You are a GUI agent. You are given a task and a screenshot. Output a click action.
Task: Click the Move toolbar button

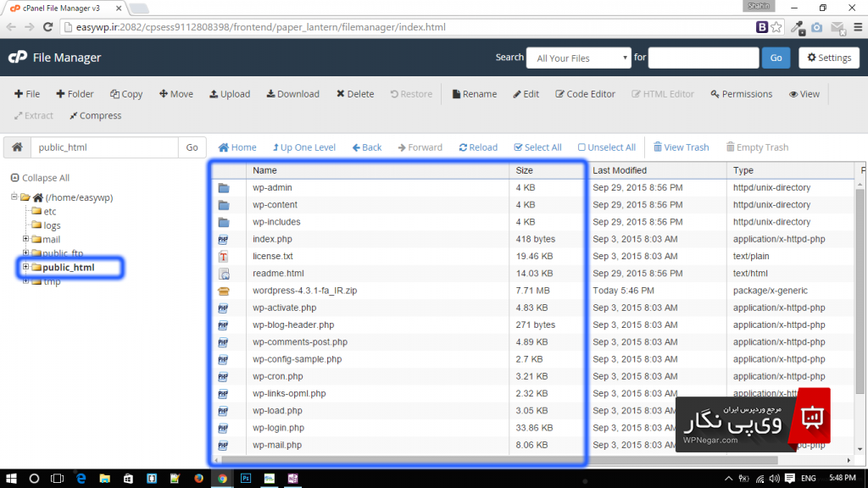pyautogui.click(x=176, y=94)
